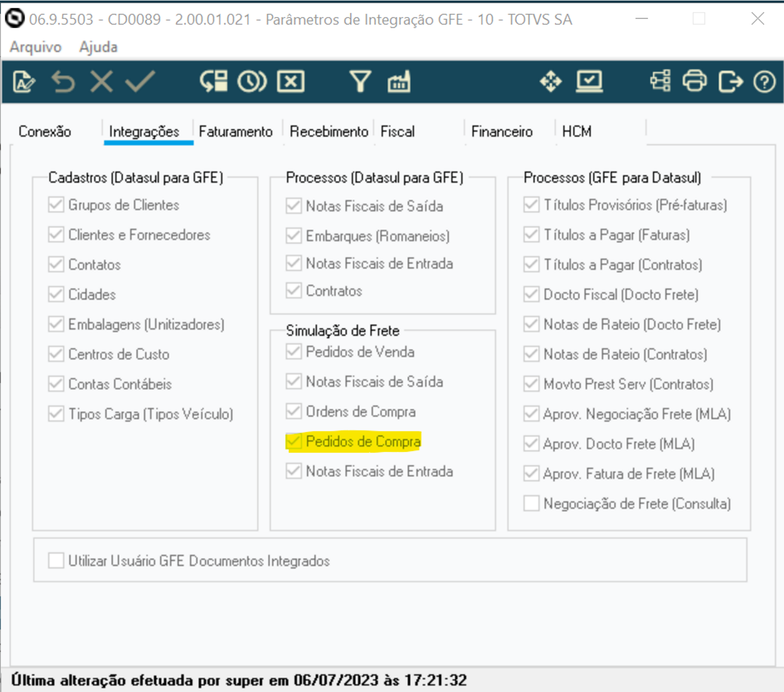Click the printer toolbar icon
784x692 pixels.
(x=694, y=82)
